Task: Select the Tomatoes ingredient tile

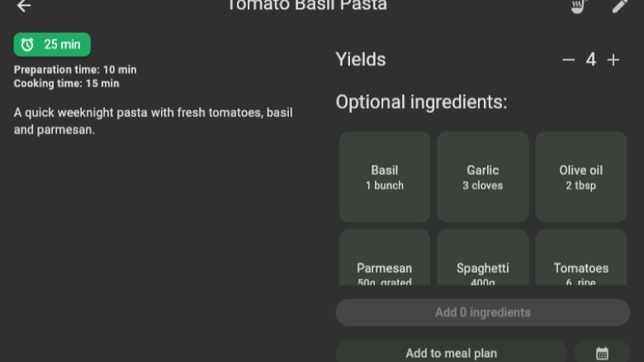Action: tap(580, 257)
